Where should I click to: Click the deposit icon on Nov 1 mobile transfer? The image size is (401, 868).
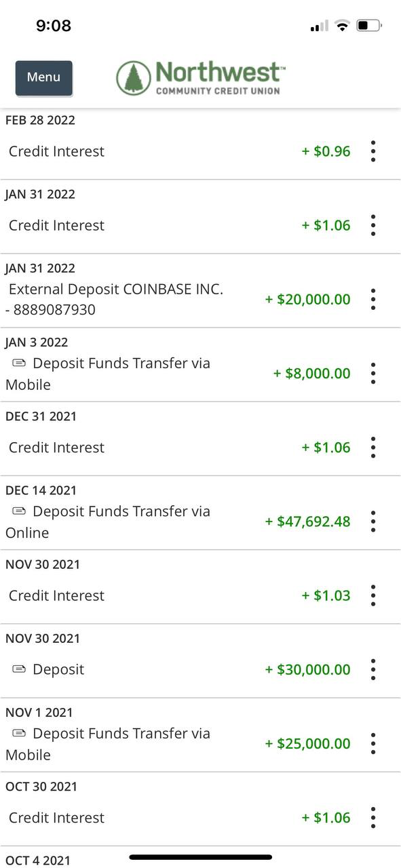click(18, 733)
